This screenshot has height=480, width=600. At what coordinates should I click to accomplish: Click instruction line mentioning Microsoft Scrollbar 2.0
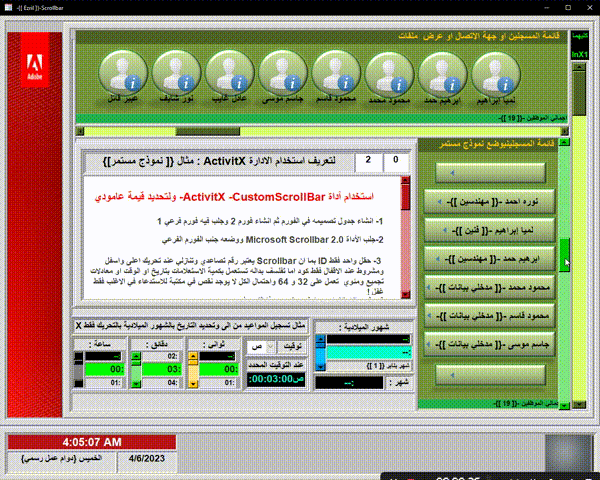272,240
